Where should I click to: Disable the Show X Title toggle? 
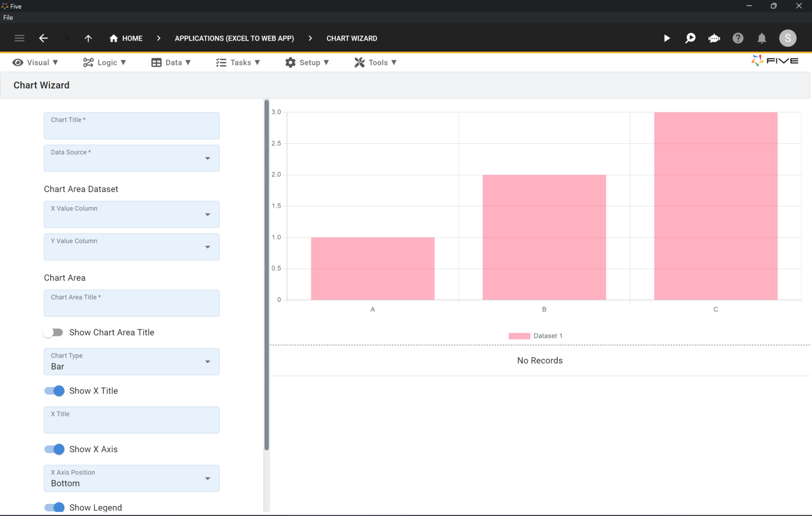(54, 391)
